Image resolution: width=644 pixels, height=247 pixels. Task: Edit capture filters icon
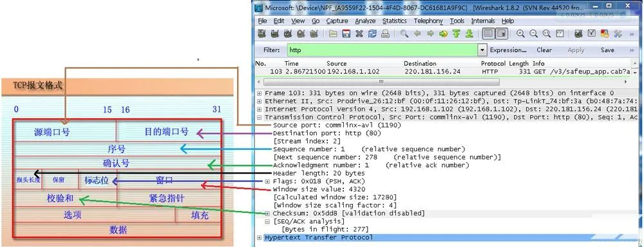pyautogui.click(x=579, y=34)
